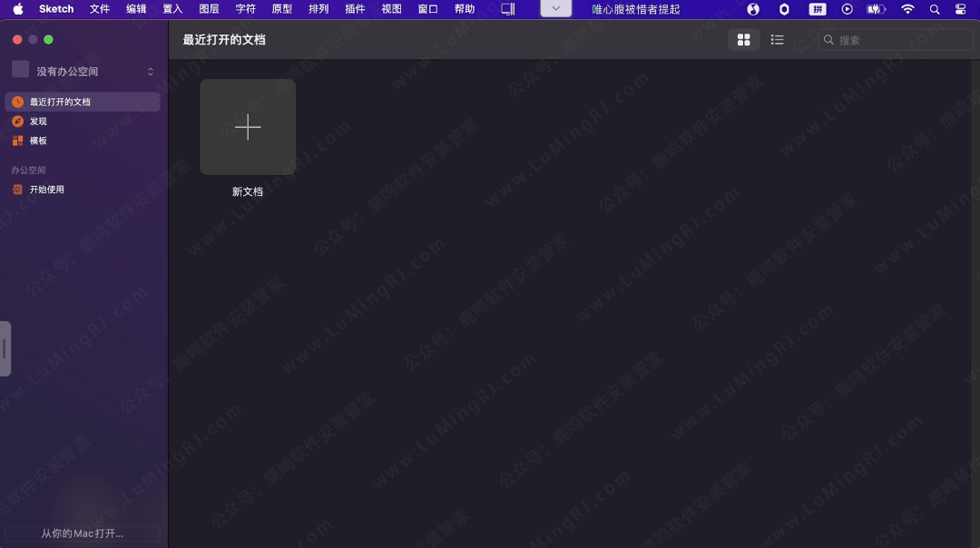Click the Spotlight search icon
980x548 pixels.
[935, 9]
